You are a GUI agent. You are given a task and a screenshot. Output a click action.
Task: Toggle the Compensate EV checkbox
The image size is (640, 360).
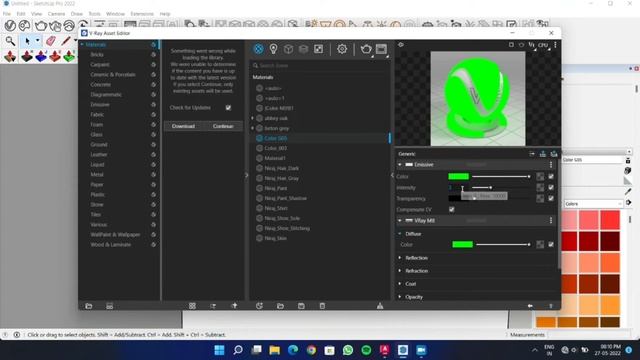[x=452, y=209]
